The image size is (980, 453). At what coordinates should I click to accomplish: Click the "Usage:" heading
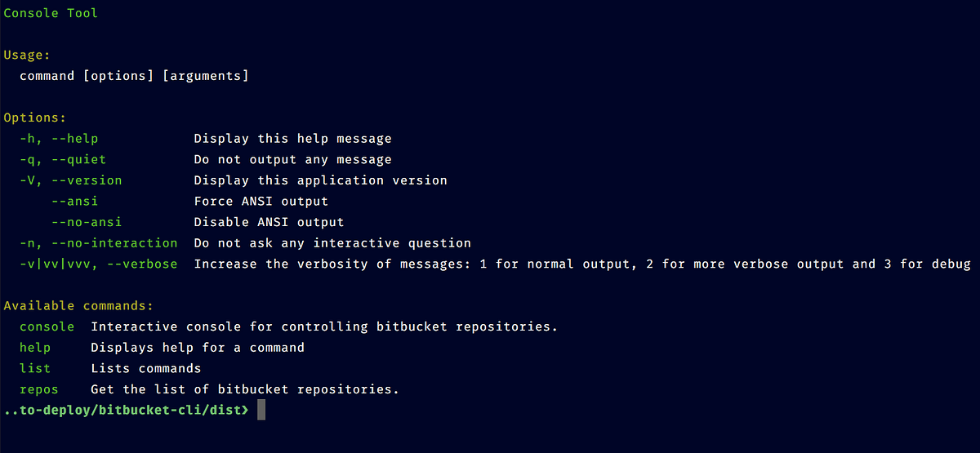click(27, 56)
